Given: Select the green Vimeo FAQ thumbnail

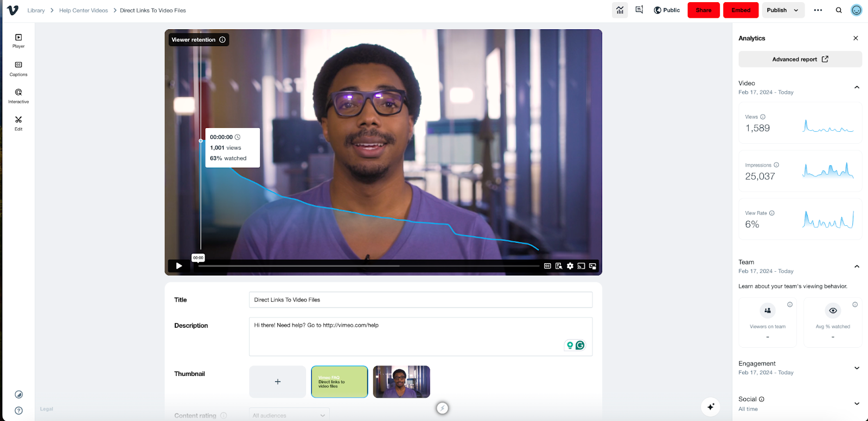Looking at the screenshot, I should (x=340, y=382).
